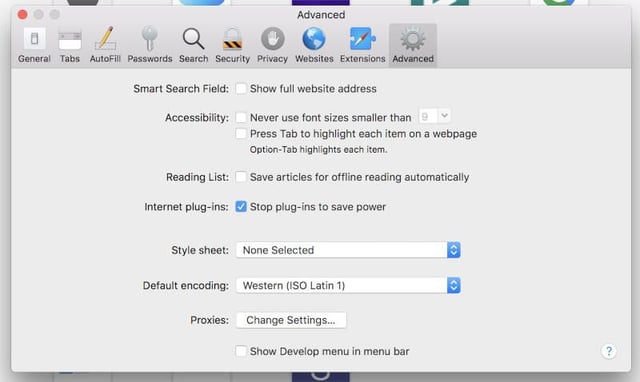Click the Proxies label
The image size is (640, 382).
point(209,320)
